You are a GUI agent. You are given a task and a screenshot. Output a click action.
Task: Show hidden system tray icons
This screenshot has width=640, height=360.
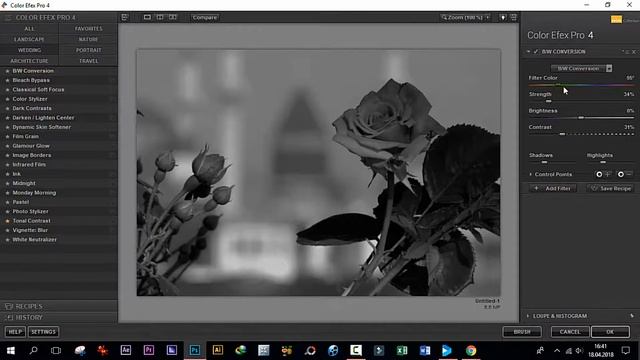click(x=557, y=351)
